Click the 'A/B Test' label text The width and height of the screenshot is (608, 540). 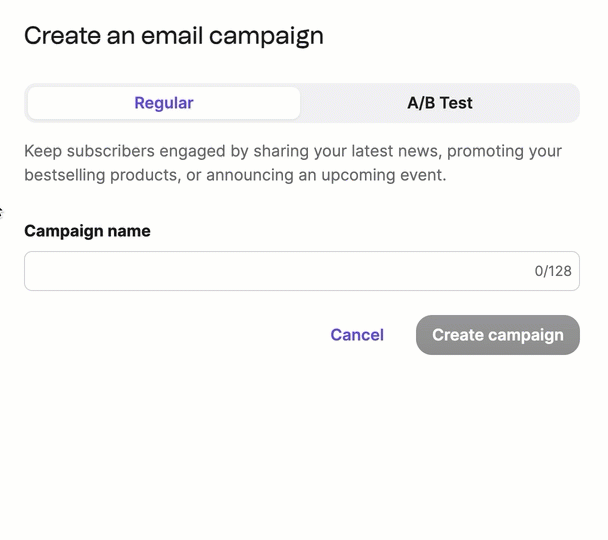coord(440,103)
